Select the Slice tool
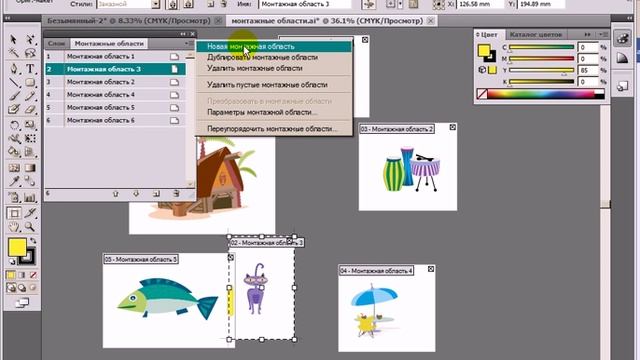The image size is (640, 360). click(30, 213)
